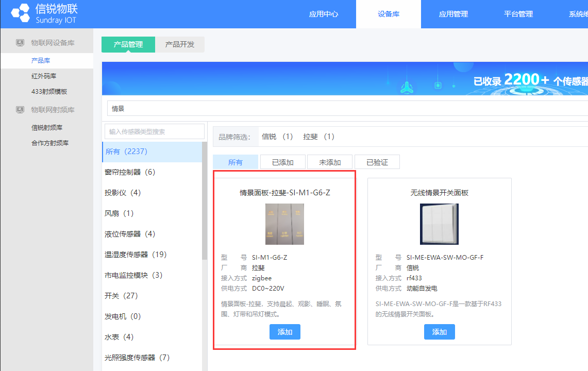Open the 应用管理 top navigation tab
This screenshot has width=588, height=371.
(453, 14)
